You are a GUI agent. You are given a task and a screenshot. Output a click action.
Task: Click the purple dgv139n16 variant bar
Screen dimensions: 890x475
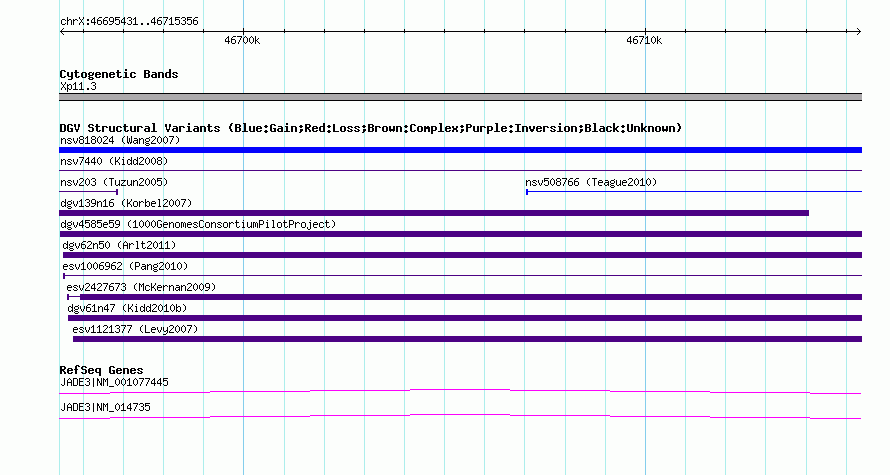[x=434, y=213]
